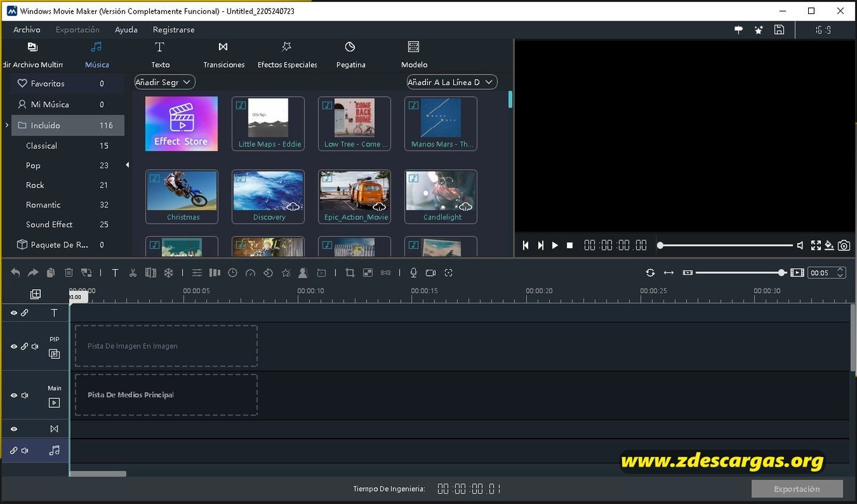
Task: Select the Classical category
Action: tap(68, 145)
